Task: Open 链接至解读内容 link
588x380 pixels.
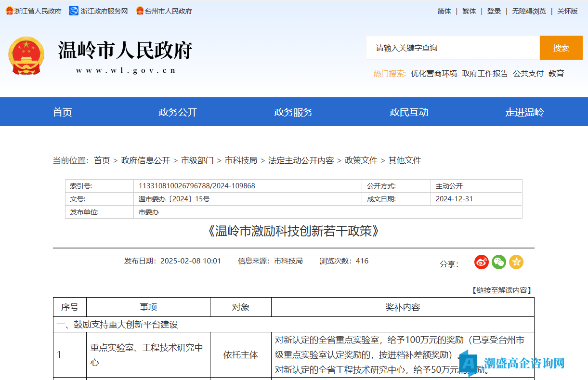Action: pos(501,290)
